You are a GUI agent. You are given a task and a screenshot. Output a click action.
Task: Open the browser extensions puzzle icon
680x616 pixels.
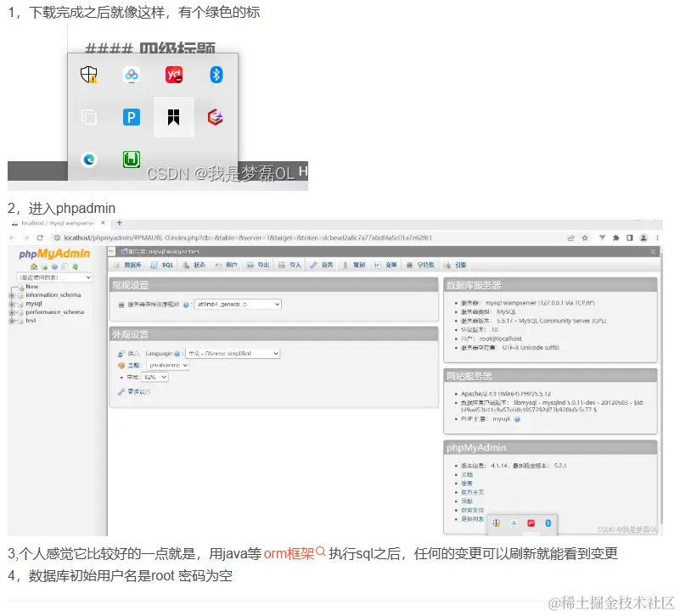(x=615, y=238)
